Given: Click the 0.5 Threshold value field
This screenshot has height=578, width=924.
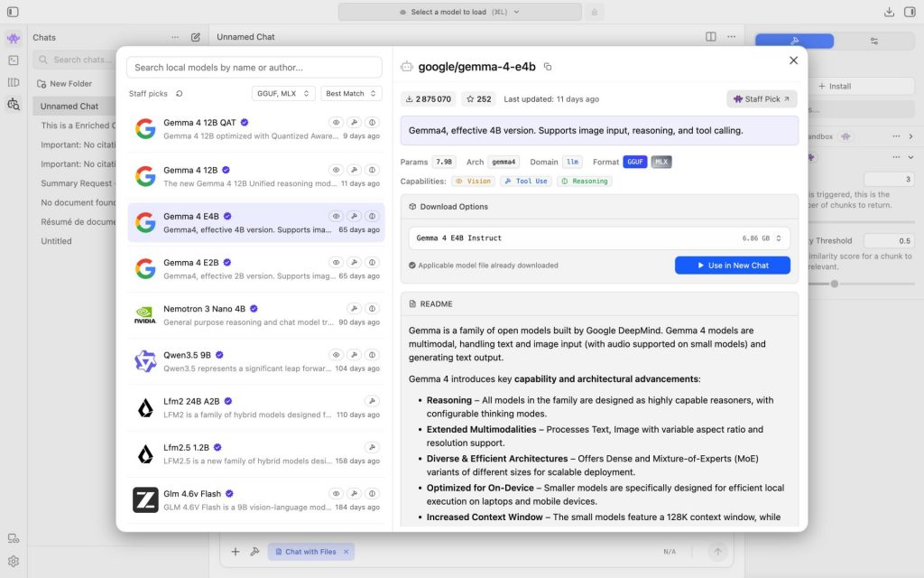Looking at the screenshot, I should pyautogui.click(x=889, y=240).
